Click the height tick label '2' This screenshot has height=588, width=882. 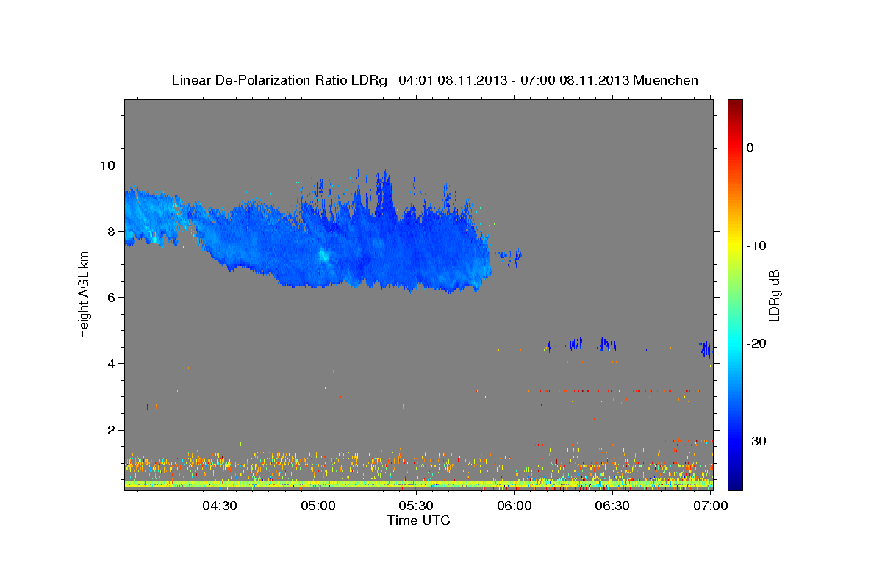pyautogui.click(x=113, y=429)
